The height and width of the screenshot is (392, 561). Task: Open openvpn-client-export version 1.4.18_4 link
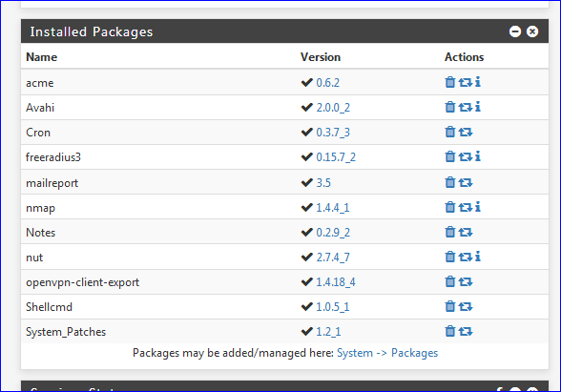[336, 282]
